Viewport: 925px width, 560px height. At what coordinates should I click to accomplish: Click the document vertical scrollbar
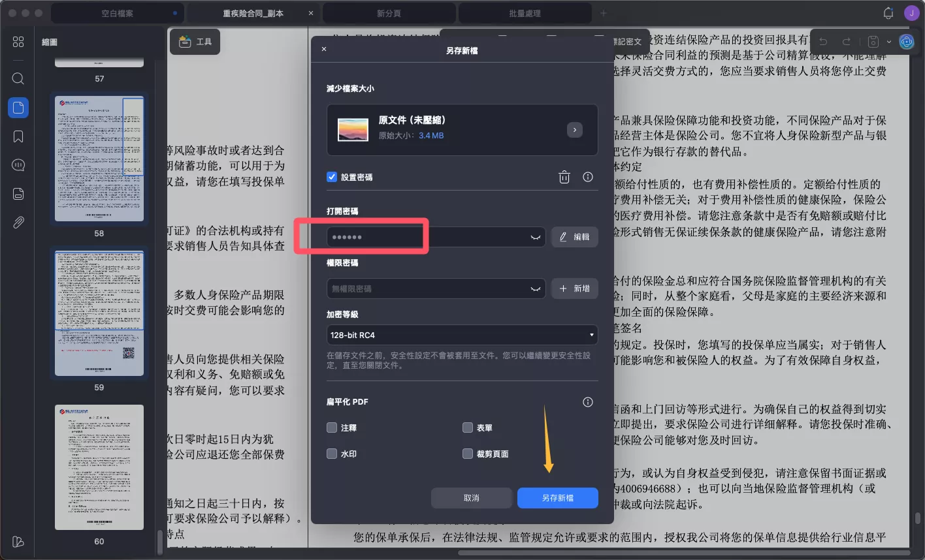tap(918, 518)
